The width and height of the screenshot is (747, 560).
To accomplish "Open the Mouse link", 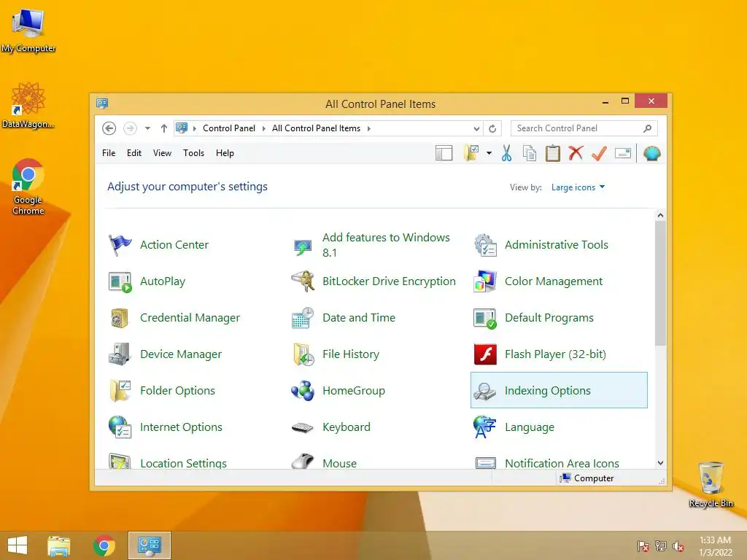I will [339, 463].
